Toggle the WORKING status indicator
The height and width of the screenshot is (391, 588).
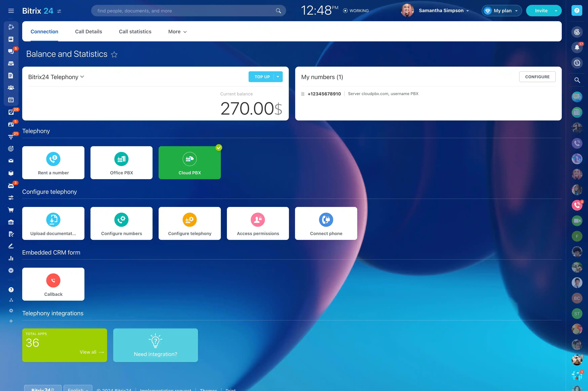pos(356,11)
